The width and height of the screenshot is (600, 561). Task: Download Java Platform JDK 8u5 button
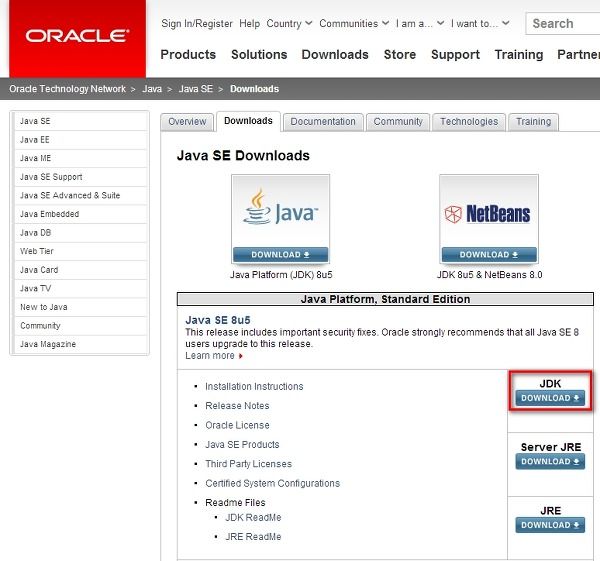(280, 254)
